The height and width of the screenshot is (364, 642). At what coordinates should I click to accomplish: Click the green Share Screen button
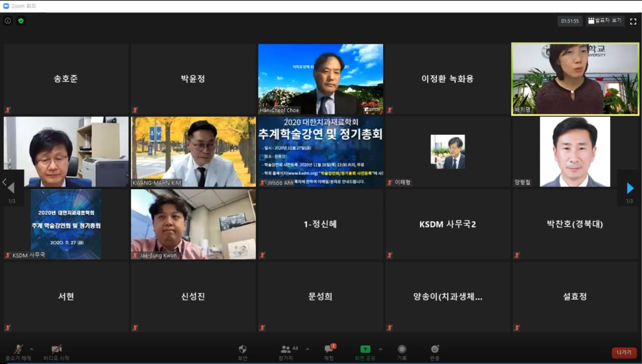(x=365, y=350)
